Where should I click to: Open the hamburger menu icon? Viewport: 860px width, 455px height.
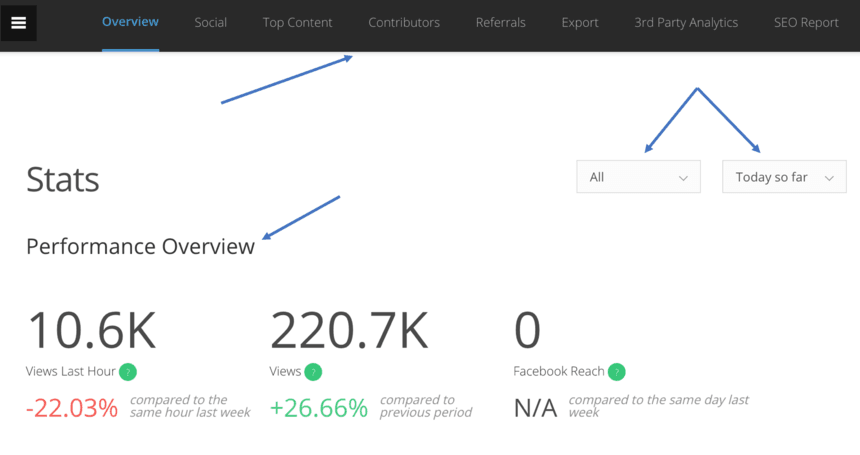[18, 23]
